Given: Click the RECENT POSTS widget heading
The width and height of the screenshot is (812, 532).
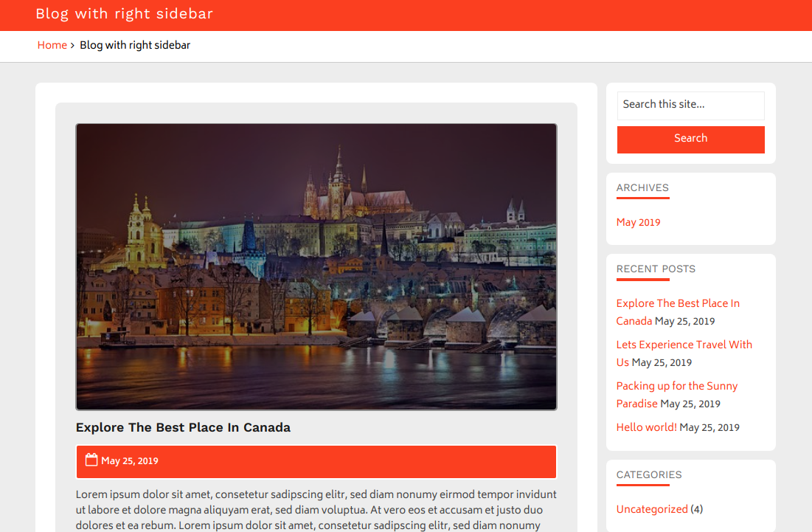Looking at the screenshot, I should pyautogui.click(x=656, y=269).
